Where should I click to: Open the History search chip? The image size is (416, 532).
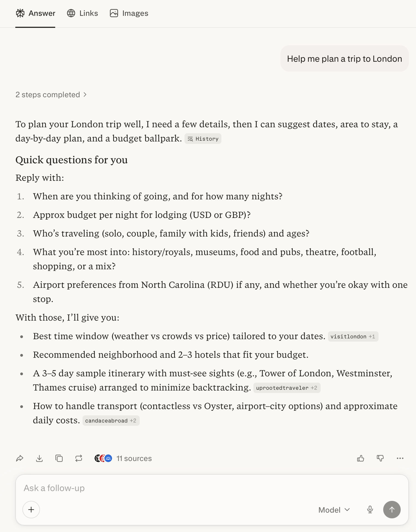point(203,138)
